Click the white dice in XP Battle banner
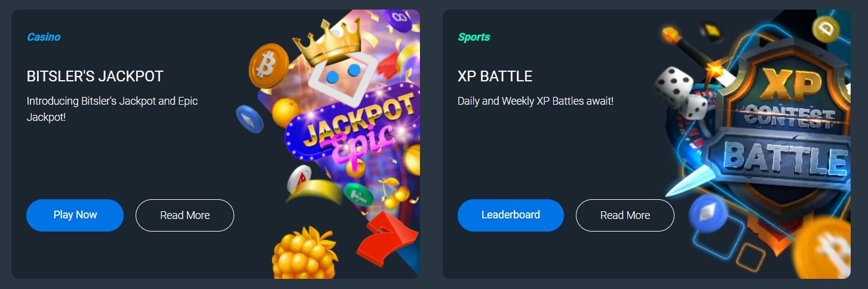 (x=681, y=94)
